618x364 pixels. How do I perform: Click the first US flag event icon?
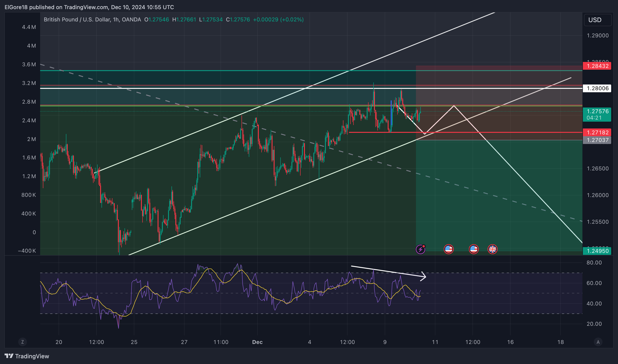point(449,249)
